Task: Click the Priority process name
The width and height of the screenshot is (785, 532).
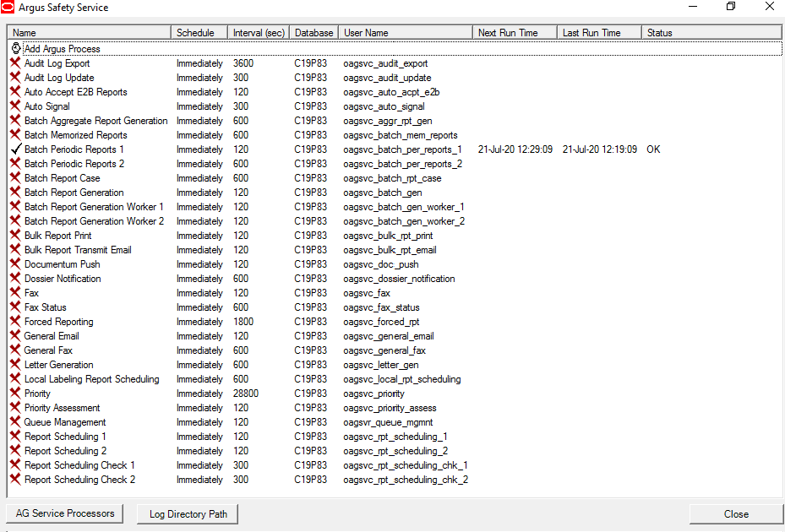Action: [37, 394]
